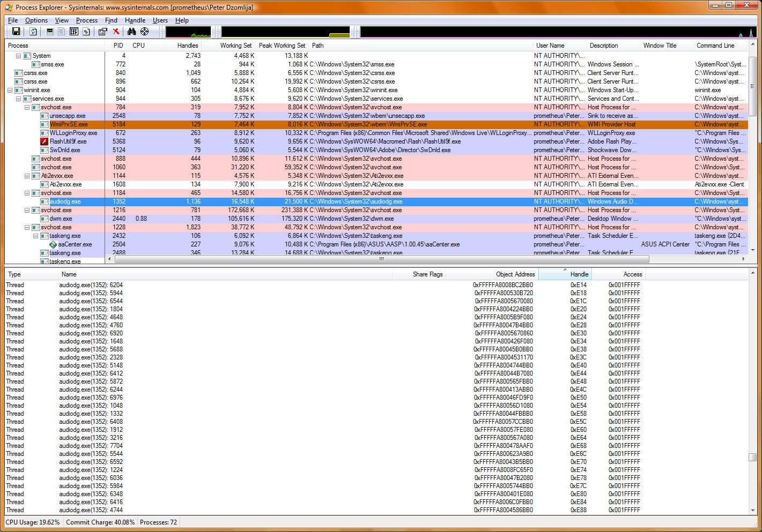Click the red X Kill Process icon
Screen dimensions: 762x532
coord(116,32)
